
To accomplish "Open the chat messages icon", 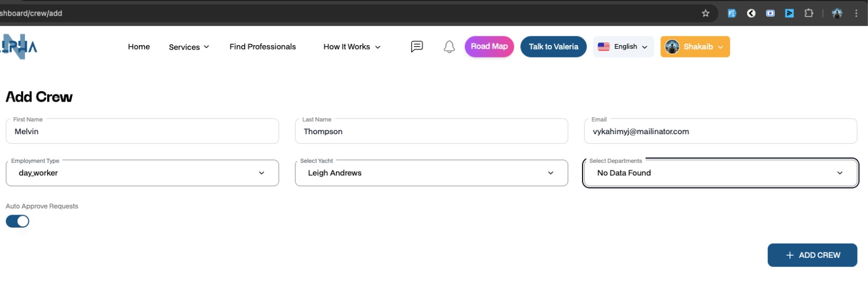I will (x=417, y=47).
